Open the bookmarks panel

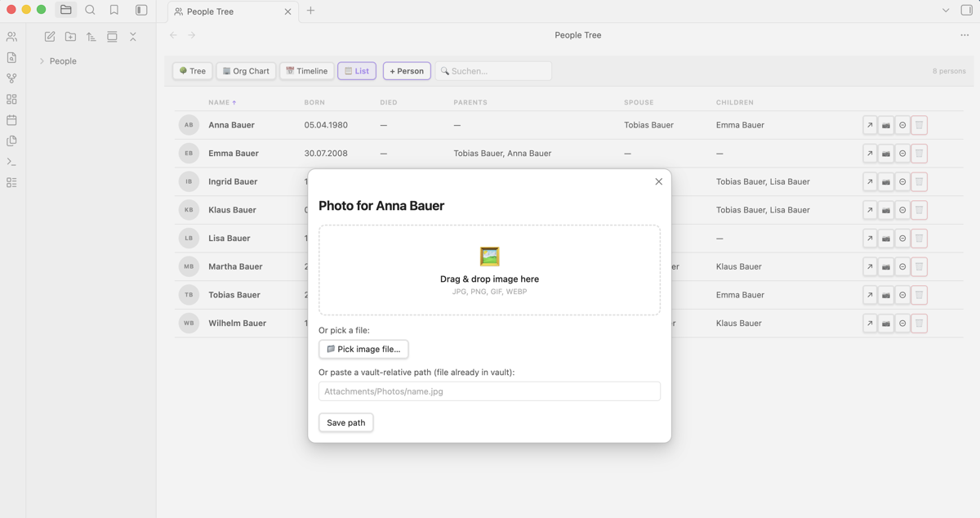coord(114,10)
